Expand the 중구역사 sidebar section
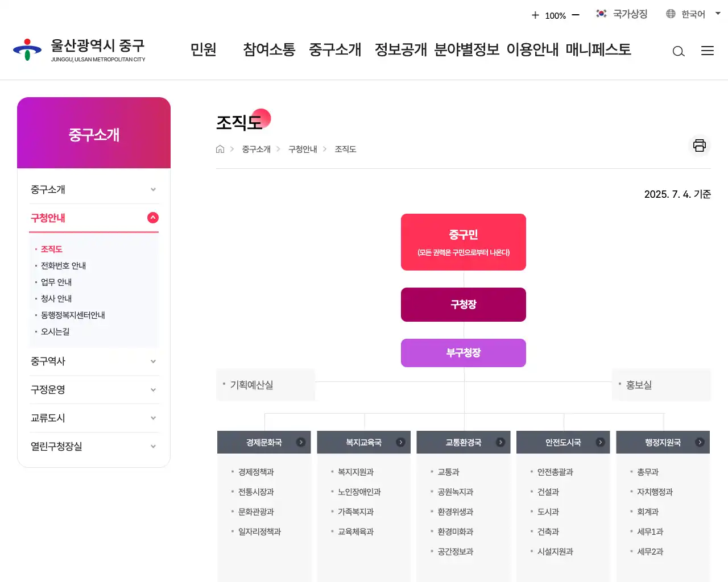 [x=94, y=361]
